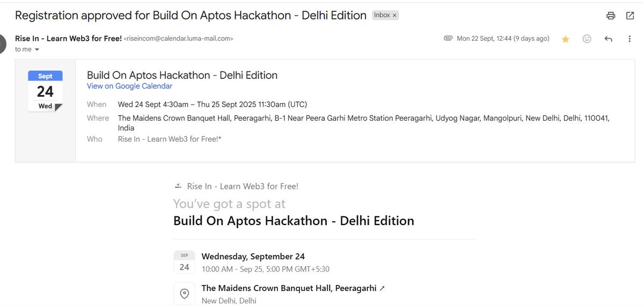644x306 pixels.
Task: Click the map pin location icon
Action: [x=184, y=294]
